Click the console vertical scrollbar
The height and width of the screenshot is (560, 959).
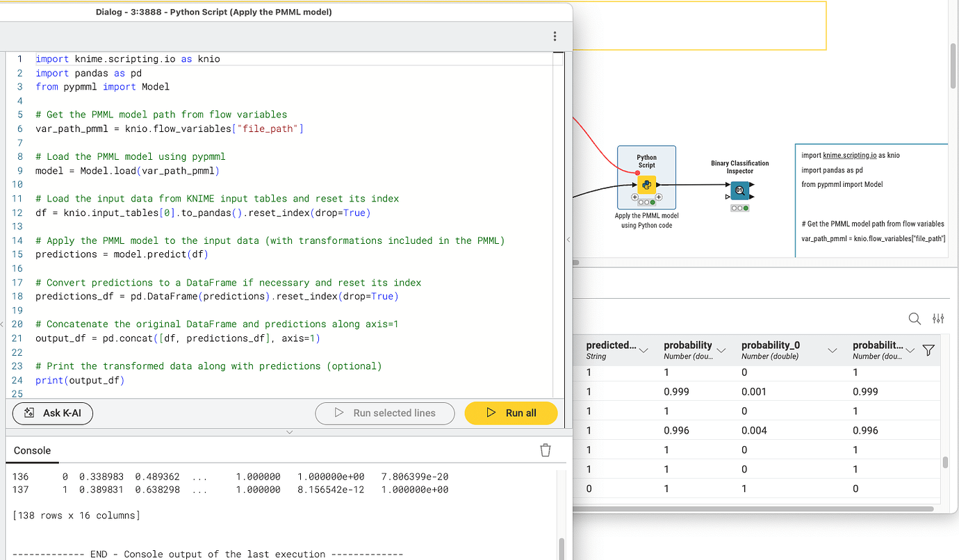[562, 549]
